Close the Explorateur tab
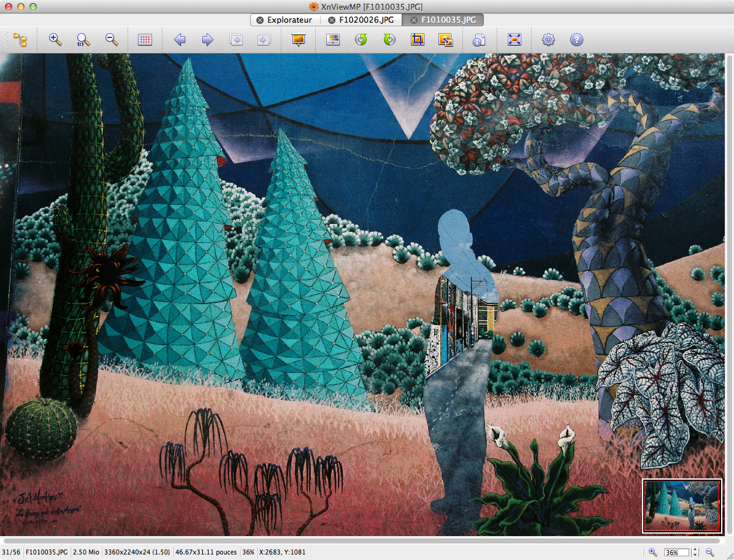Image resolution: width=734 pixels, height=560 pixels. pos(260,20)
